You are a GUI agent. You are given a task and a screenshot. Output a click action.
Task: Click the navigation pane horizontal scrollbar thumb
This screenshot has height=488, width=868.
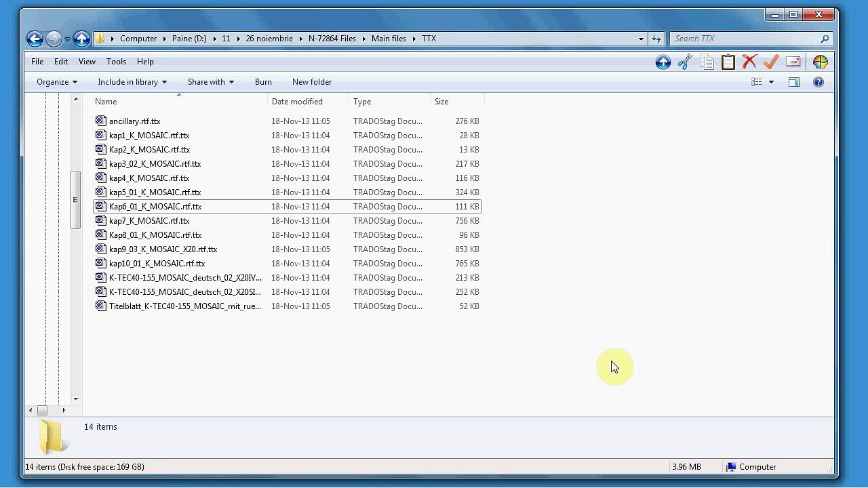pos(42,410)
